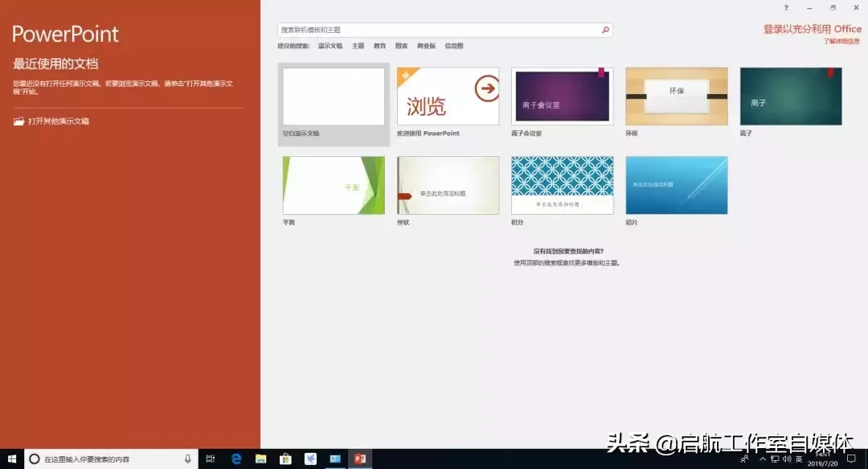Select the 切片 template
Viewport: 868px width, 469px height.
point(676,184)
